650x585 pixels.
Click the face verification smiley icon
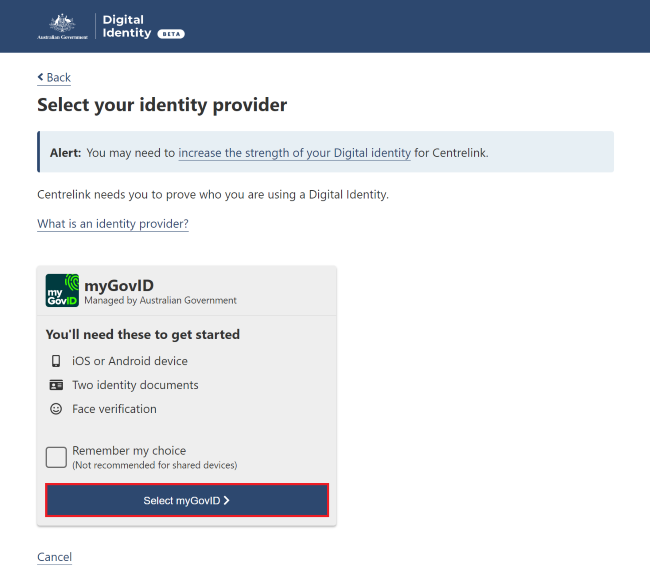56,409
